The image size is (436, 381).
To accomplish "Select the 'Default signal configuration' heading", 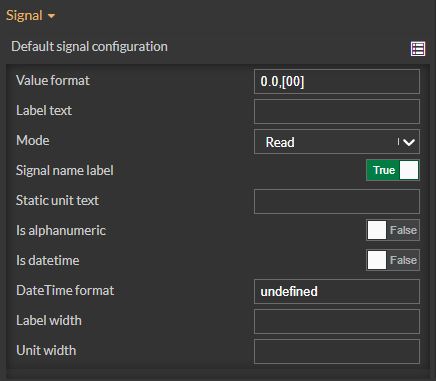I will coord(89,47).
